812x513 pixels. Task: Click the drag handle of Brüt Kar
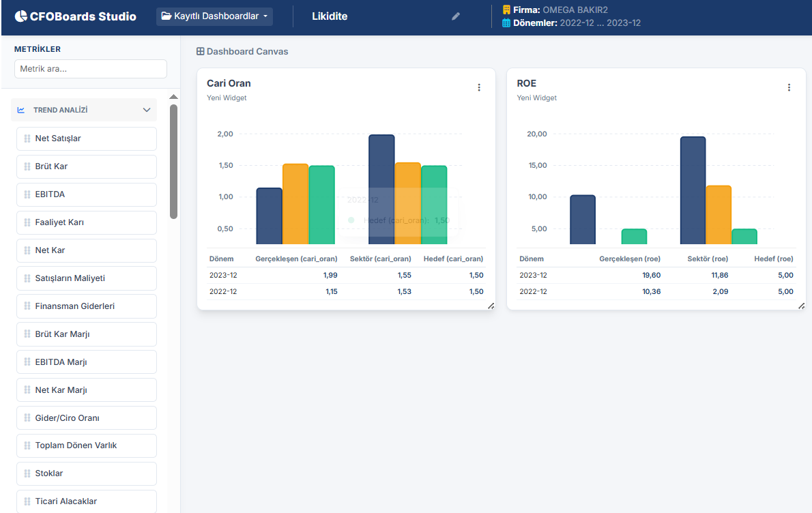tap(27, 166)
